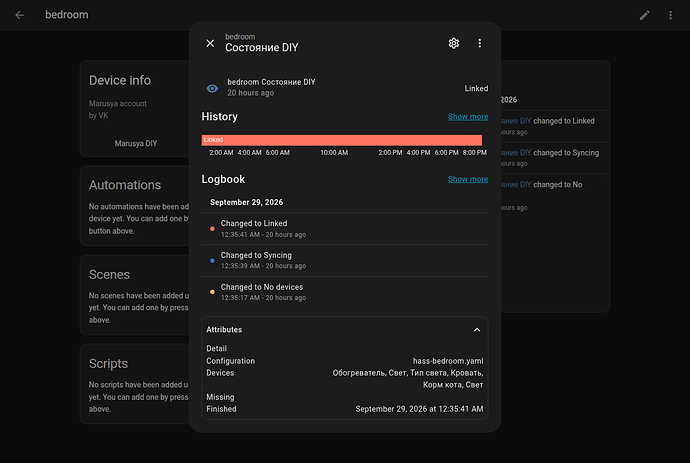Go back using the arrow in header
690x463 pixels.
(19, 15)
